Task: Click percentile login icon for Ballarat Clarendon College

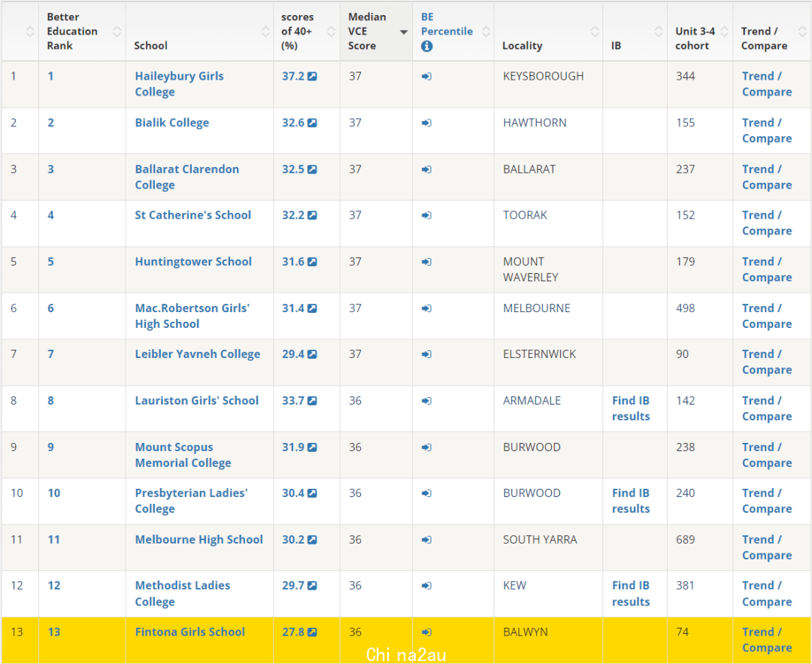Action: click(427, 169)
